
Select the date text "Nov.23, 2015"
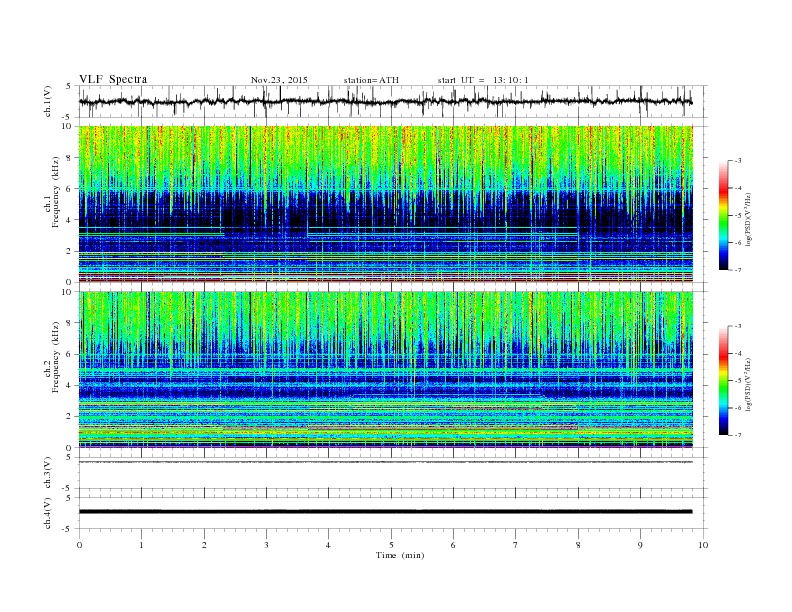pyautogui.click(x=279, y=80)
